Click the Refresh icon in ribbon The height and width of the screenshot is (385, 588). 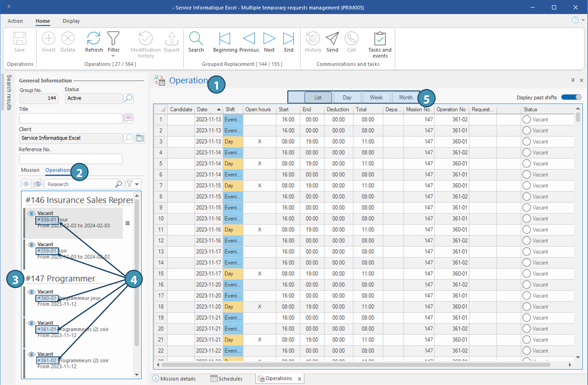click(x=94, y=39)
